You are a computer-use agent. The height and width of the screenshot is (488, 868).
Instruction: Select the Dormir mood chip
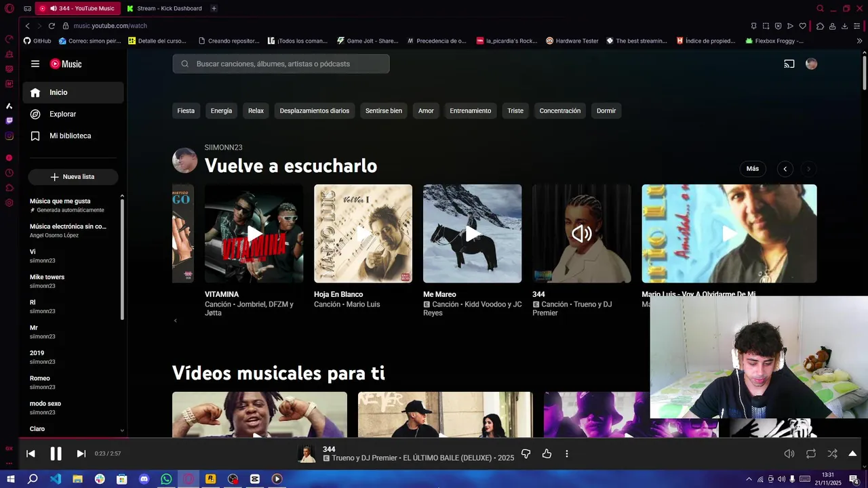pos(606,110)
